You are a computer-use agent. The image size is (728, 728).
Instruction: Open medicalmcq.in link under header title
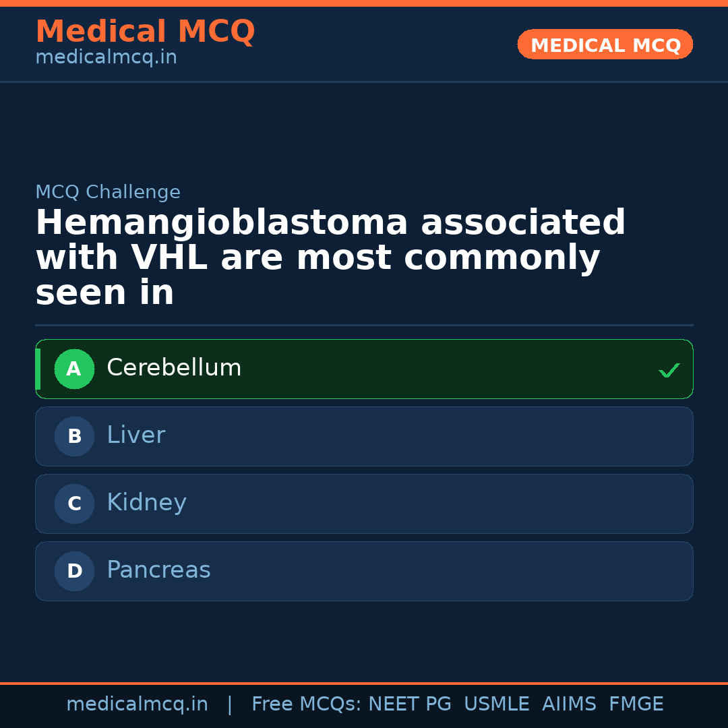(106, 57)
